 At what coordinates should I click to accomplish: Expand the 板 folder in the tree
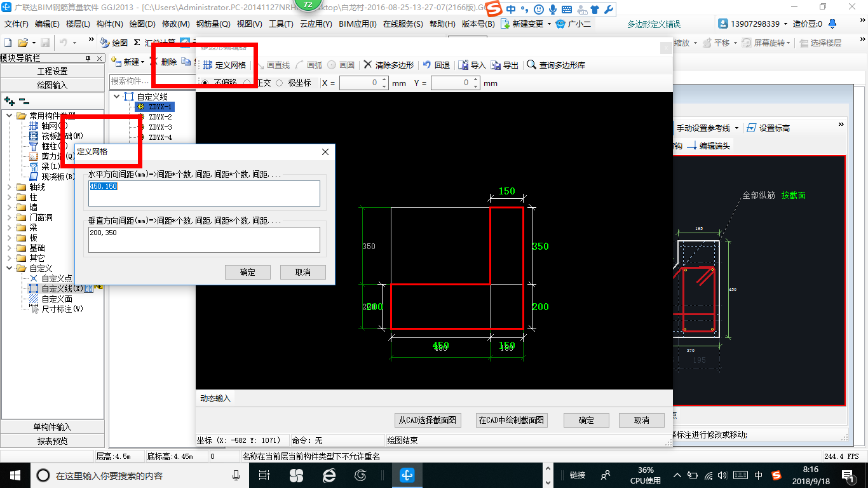(x=10, y=238)
